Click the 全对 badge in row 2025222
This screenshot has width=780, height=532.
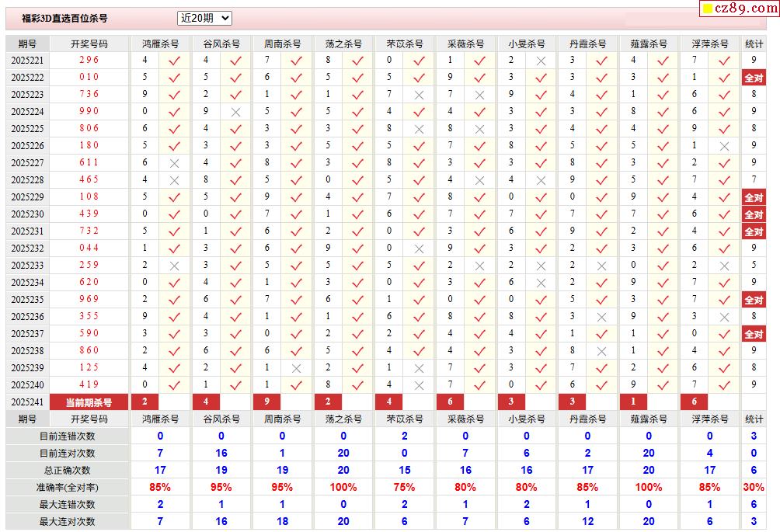point(754,78)
